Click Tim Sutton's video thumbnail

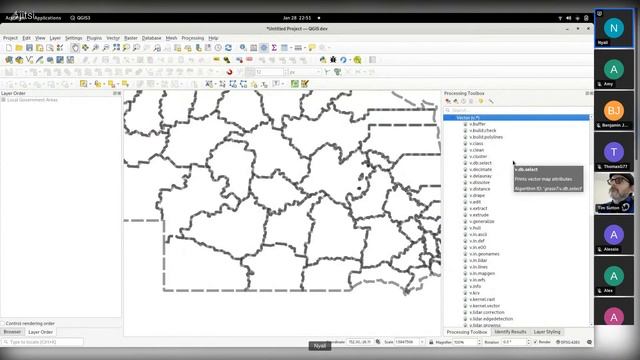point(614,193)
